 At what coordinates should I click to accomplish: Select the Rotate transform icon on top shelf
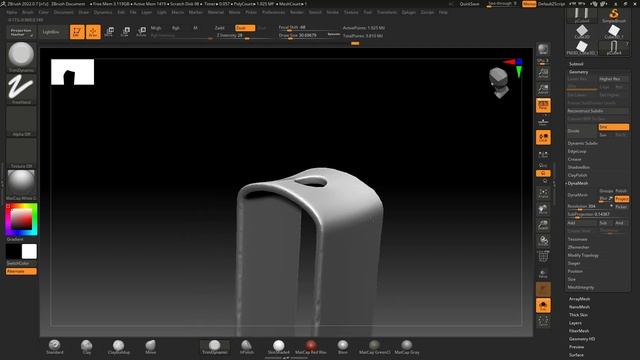click(141, 32)
